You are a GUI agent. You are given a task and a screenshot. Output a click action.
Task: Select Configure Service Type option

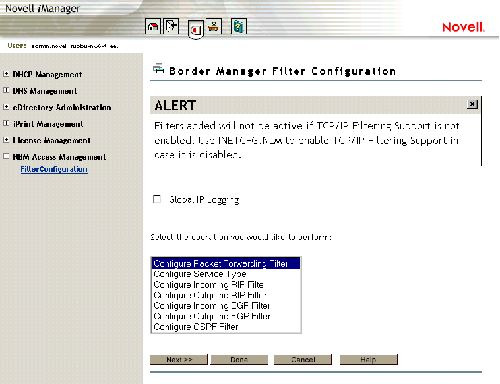coord(226,274)
